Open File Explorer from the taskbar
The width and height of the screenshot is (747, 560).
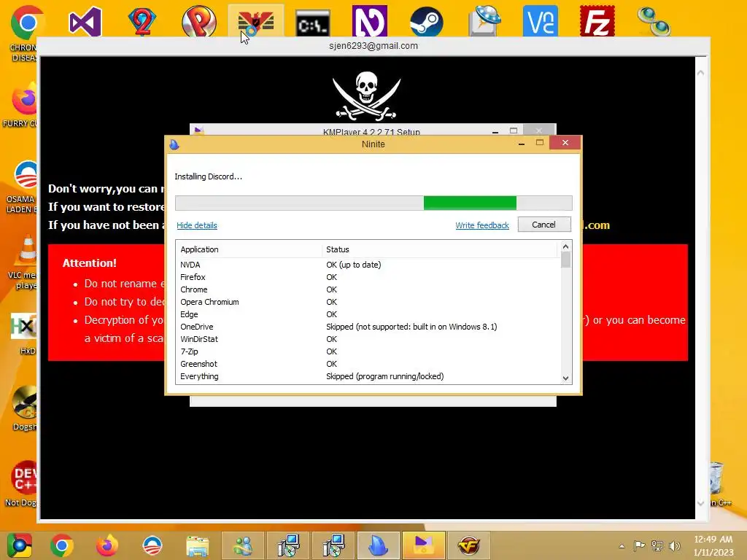click(x=197, y=545)
